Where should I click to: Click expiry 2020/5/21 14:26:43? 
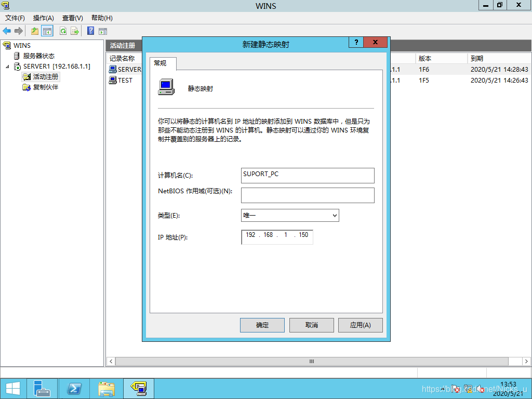tap(499, 80)
